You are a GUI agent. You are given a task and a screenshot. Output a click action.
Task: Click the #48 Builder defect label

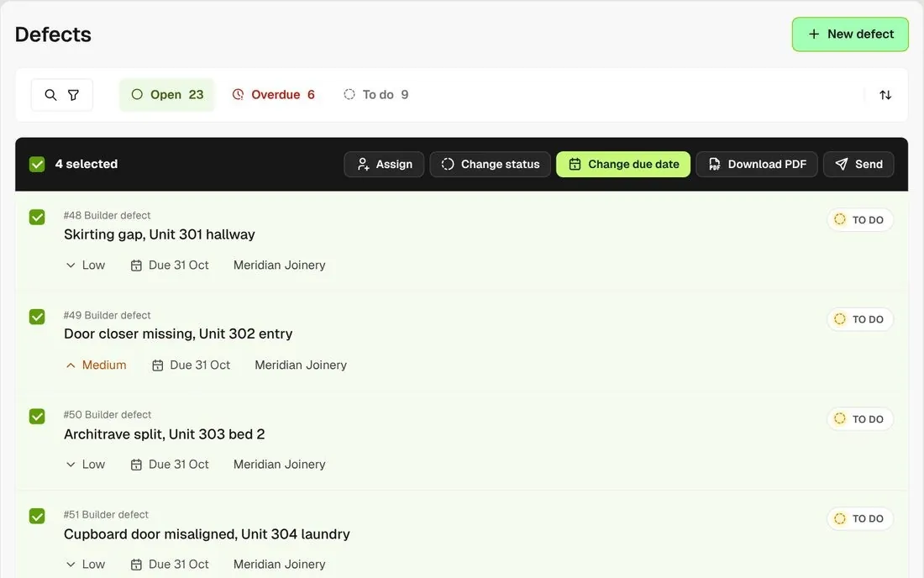108,216
